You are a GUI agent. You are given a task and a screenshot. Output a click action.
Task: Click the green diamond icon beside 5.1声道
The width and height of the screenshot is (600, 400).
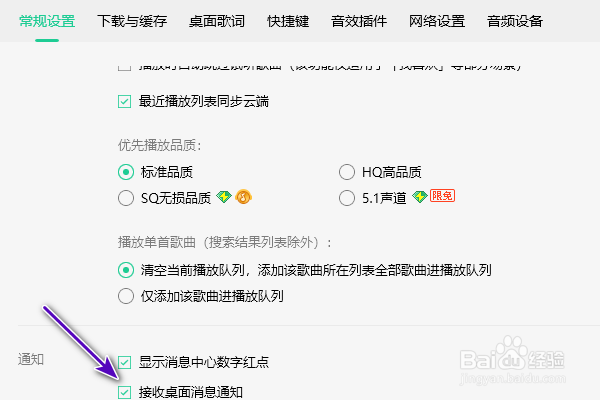[x=420, y=197]
